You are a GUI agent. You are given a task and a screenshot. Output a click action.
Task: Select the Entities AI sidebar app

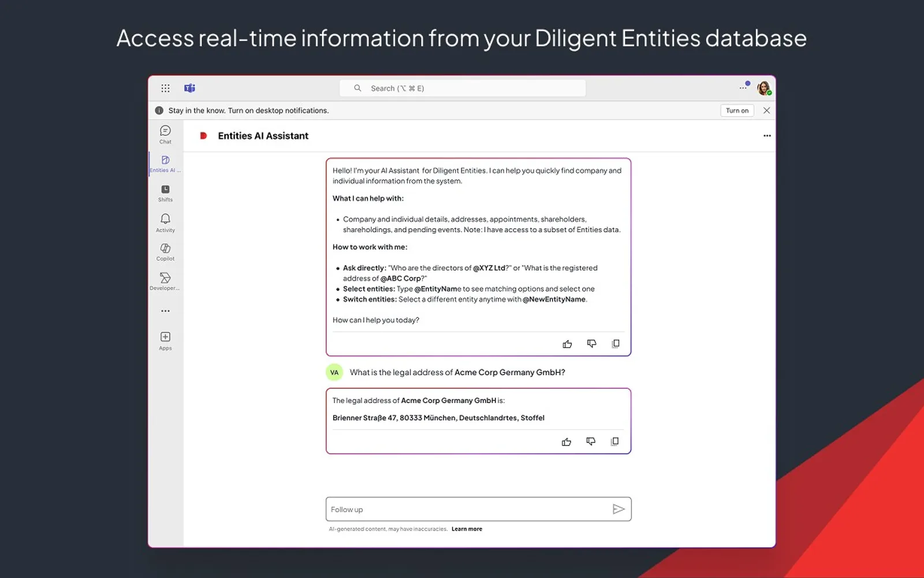click(x=165, y=164)
